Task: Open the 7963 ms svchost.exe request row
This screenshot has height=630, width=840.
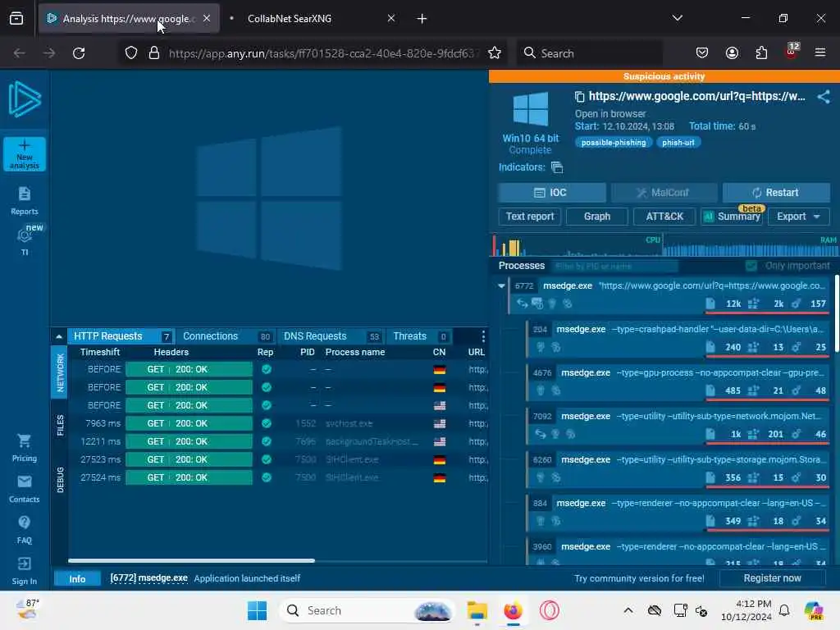Action: [x=279, y=423]
